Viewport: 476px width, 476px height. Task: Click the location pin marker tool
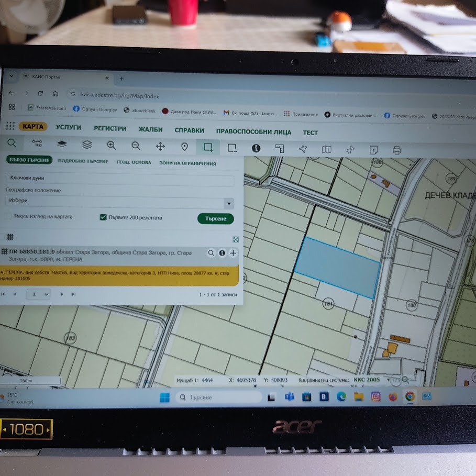(x=184, y=147)
